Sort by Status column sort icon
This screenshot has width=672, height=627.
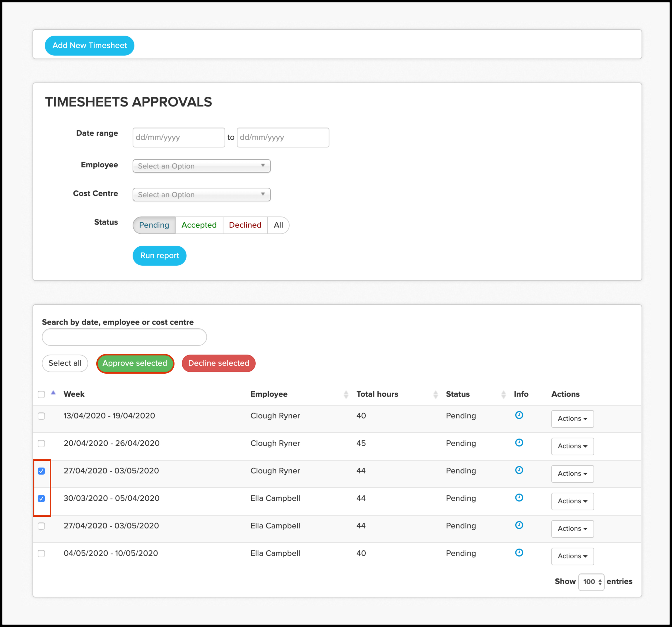pos(503,394)
